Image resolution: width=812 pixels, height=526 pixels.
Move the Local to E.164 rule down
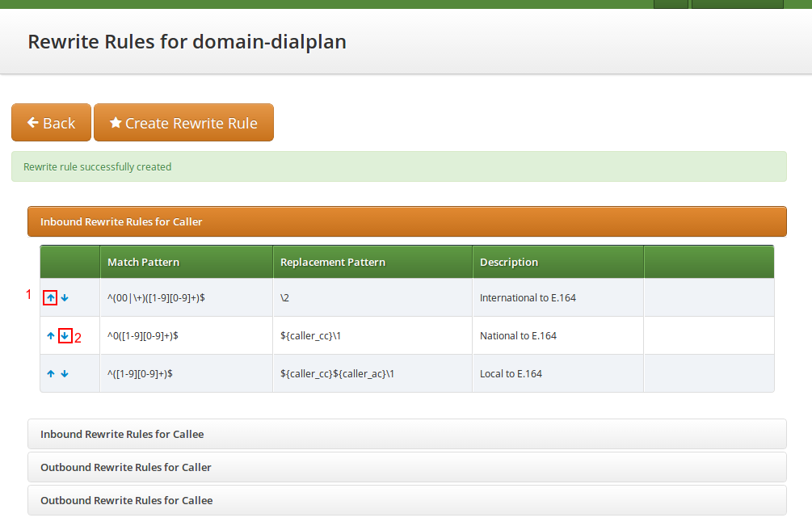[65, 374]
